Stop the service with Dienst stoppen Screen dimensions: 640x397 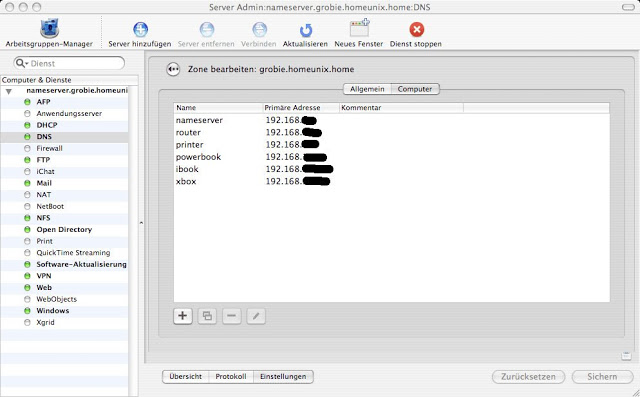tap(416, 29)
